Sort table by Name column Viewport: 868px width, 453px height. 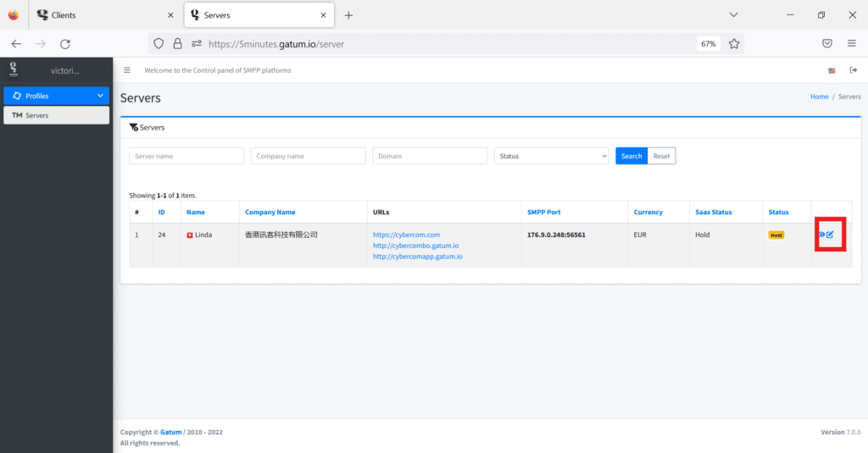coord(196,213)
